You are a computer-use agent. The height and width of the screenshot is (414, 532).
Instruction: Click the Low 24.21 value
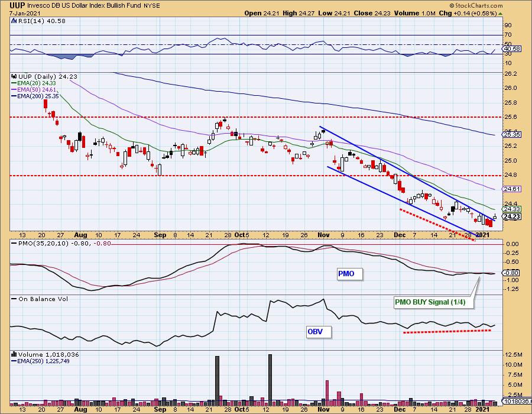pos(333,13)
